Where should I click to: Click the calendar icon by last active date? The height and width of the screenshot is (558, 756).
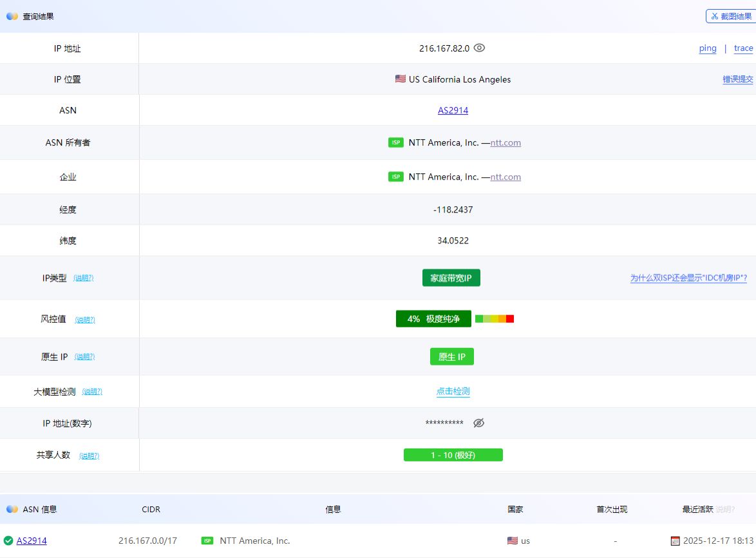coord(675,541)
